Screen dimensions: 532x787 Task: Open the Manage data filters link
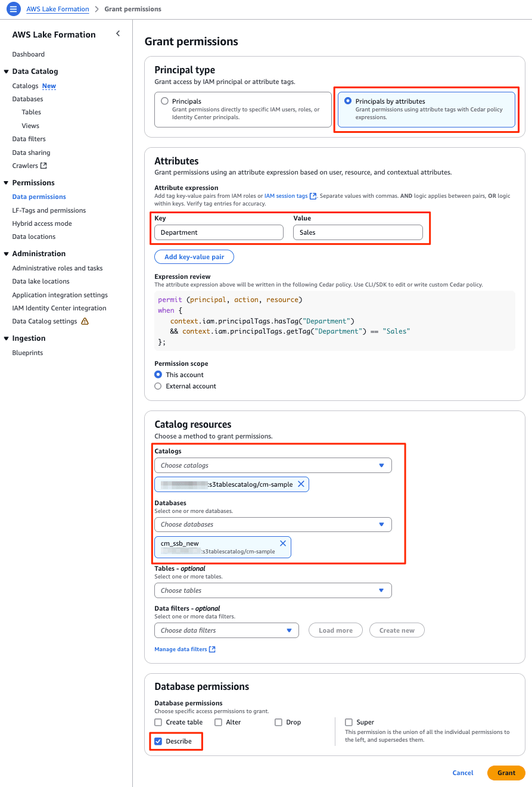click(x=181, y=649)
